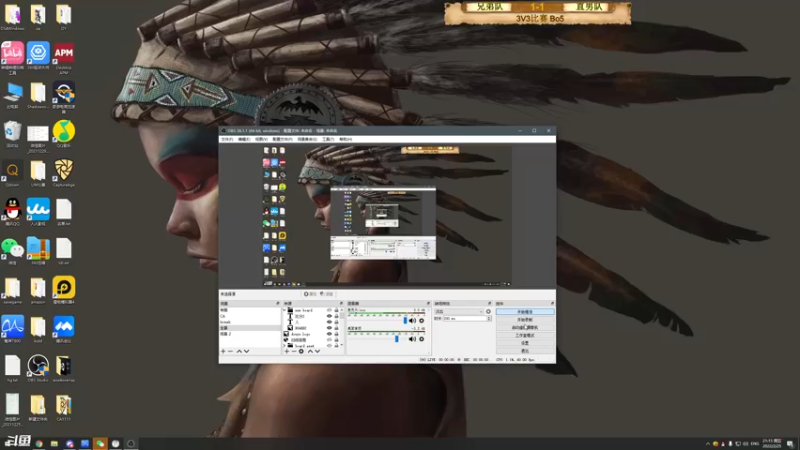Pop out the Controls dock

[x=553, y=304]
